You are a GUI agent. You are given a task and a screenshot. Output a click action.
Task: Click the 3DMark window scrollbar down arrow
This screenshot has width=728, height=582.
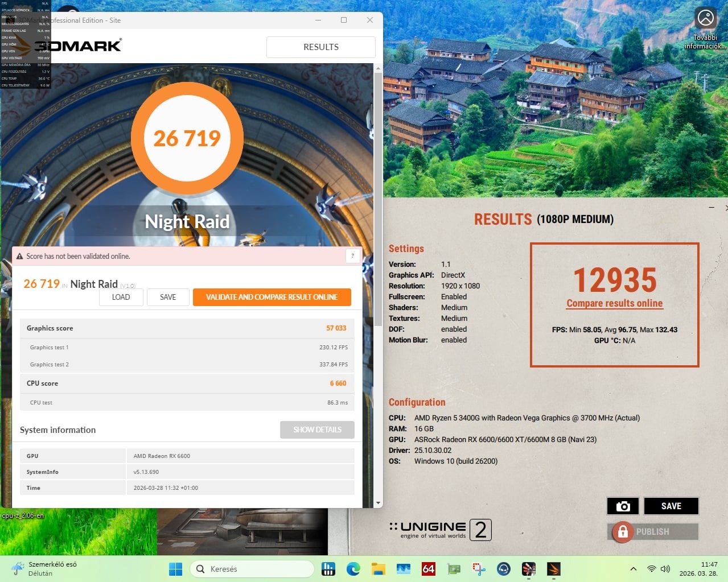click(x=378, y=503)
